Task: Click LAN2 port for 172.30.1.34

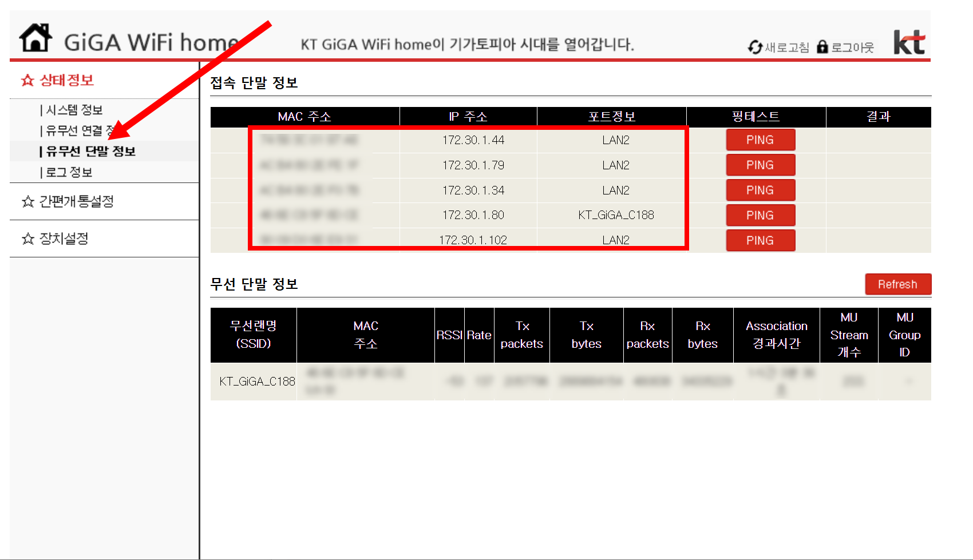Action: click(x=616, y=190)
